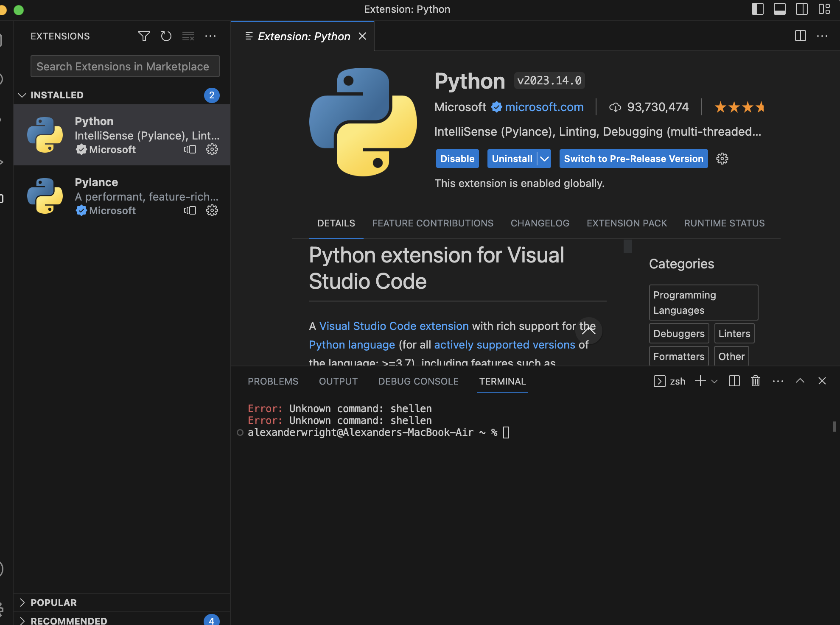Viewport: 840px width, 625px height.
Task: Open the filter extensions icon
Action: pyautogui.click(x=144, y=36)
